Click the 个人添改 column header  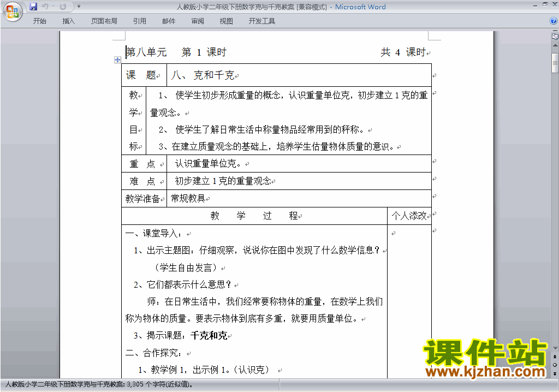[409, 216]
